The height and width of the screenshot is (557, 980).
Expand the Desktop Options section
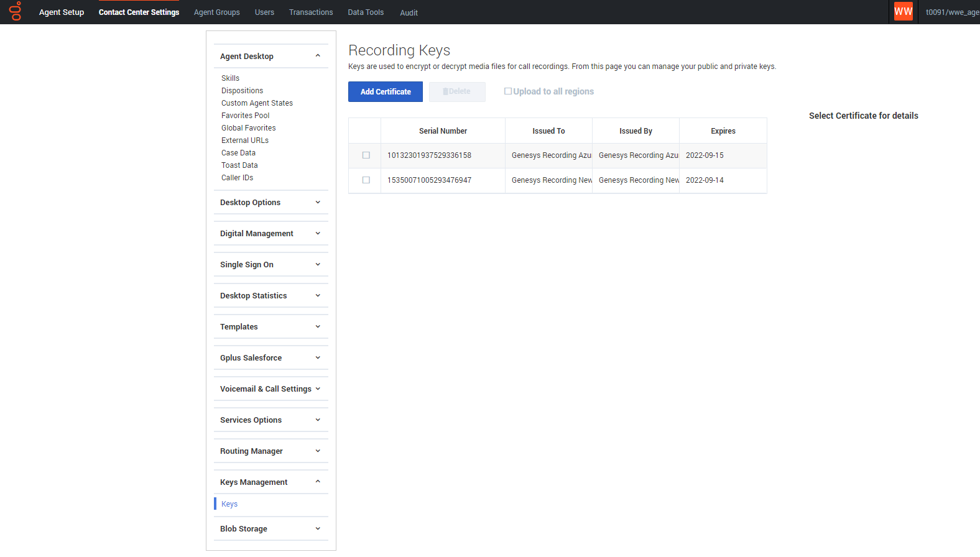(x=271, y=203)
